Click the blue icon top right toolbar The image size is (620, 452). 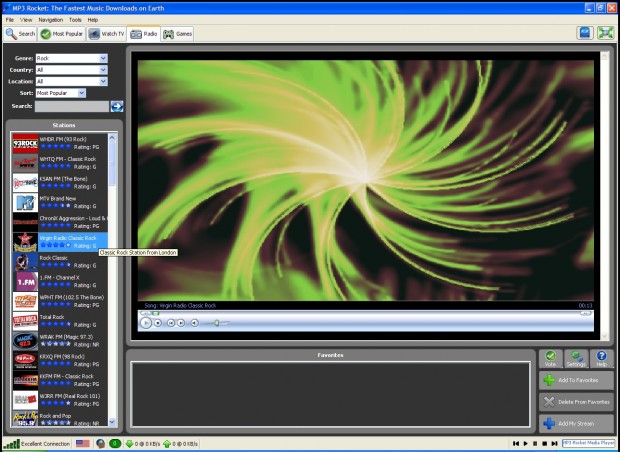(585, 33)
